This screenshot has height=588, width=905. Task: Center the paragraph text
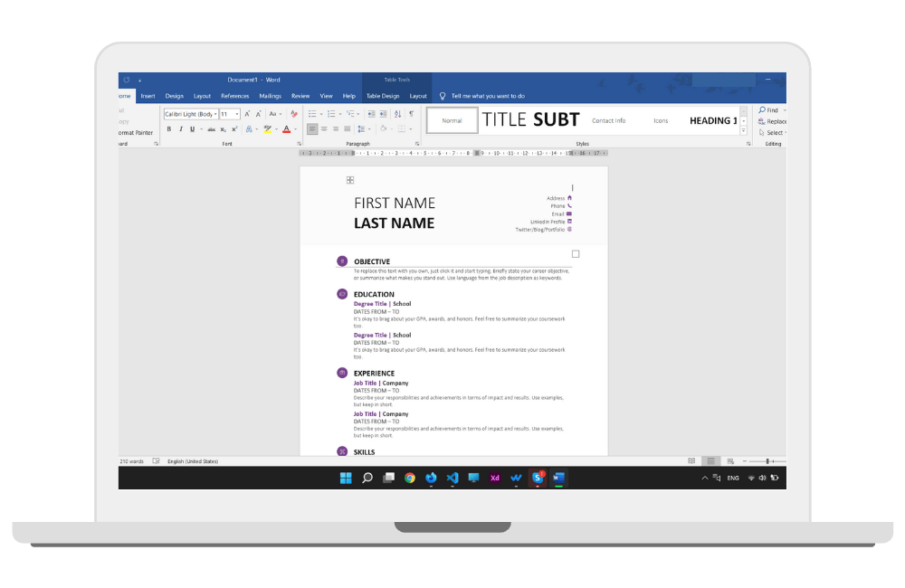[324, 129]
